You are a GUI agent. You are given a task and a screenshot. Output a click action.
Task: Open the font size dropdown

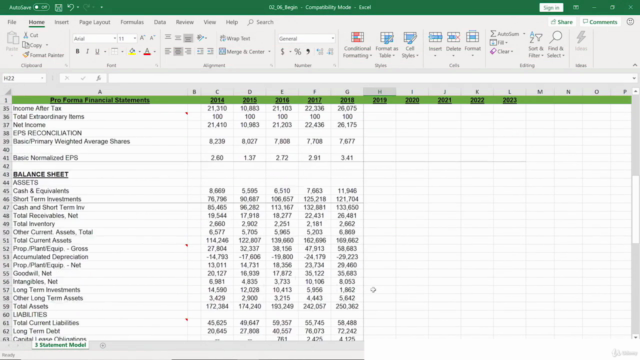coord(135,38)
